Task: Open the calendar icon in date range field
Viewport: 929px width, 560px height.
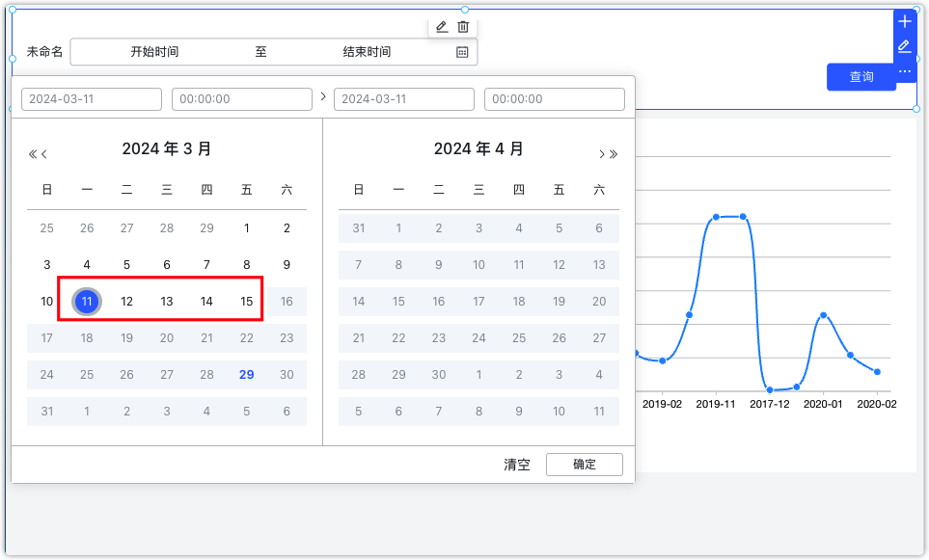Action: [462, 52]
